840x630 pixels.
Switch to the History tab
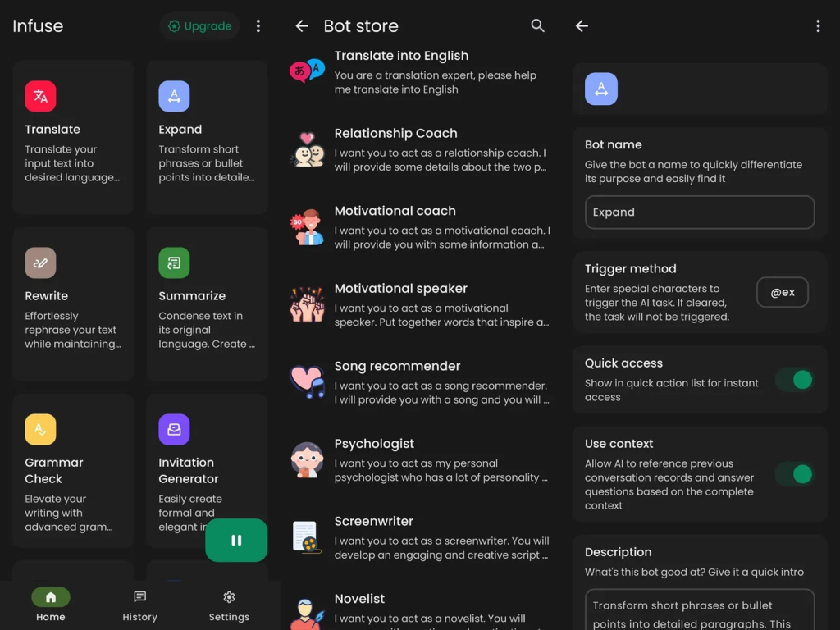click(x=139, y=605)
